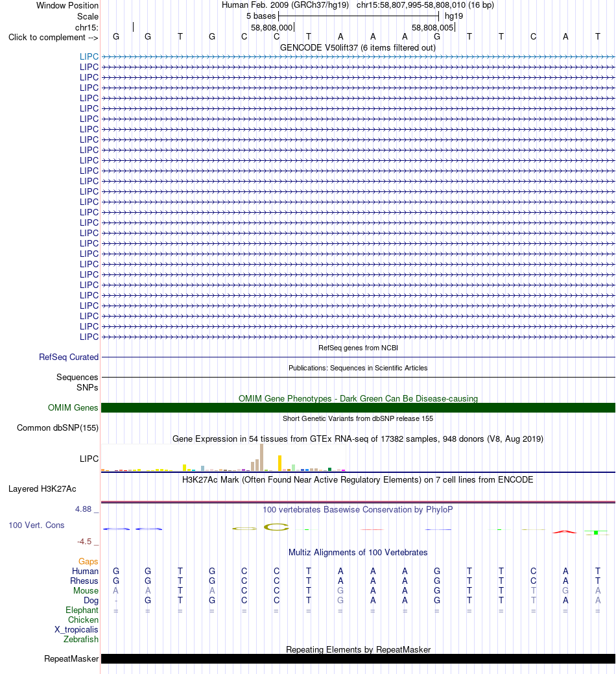Click the Window Position track label
The image size is (616, 674).
click(x=67, y=6)
